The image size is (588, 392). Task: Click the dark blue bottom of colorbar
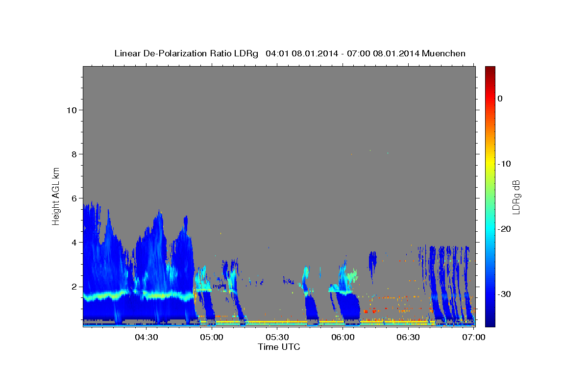click(x=490, y=322)
